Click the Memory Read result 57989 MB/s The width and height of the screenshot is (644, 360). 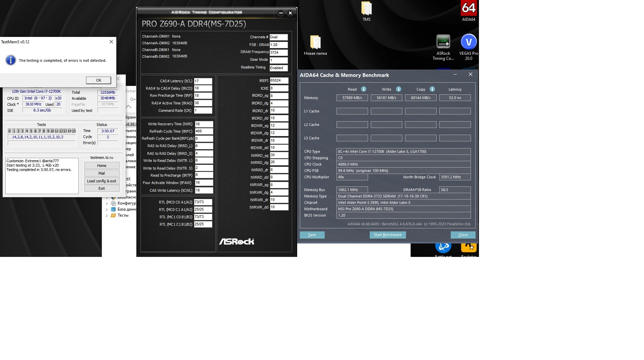[x=352, y=98]
